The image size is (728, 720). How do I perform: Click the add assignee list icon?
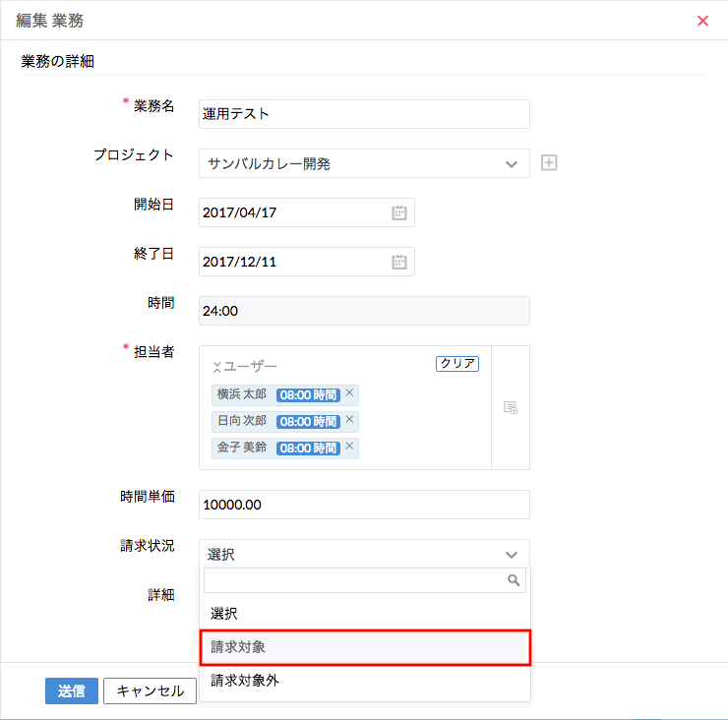[511, 407]
